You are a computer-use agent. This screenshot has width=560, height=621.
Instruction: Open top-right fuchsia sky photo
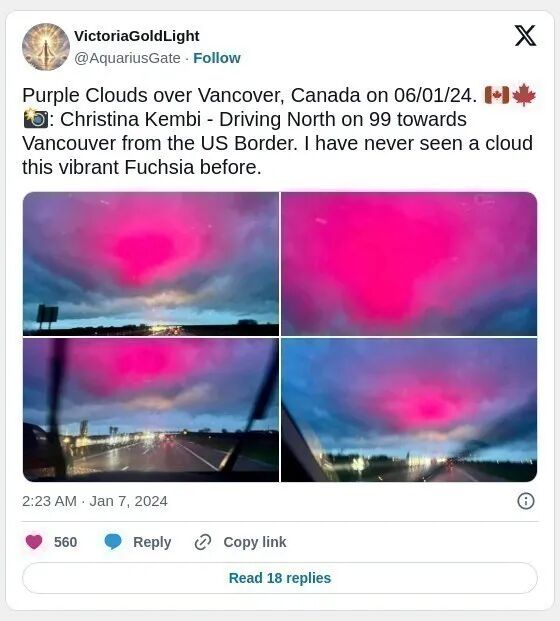[x=409, y=264]
